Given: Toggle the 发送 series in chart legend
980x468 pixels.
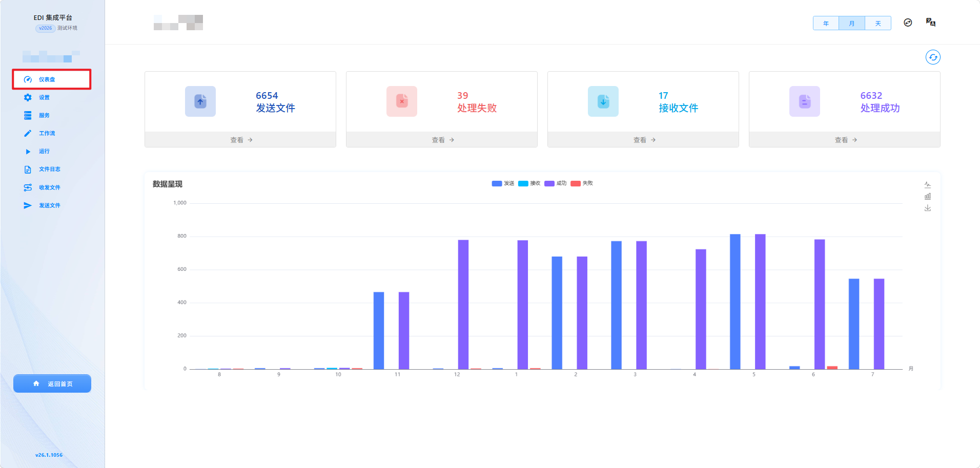Looking at the screenshot, I should pos(503,183).
